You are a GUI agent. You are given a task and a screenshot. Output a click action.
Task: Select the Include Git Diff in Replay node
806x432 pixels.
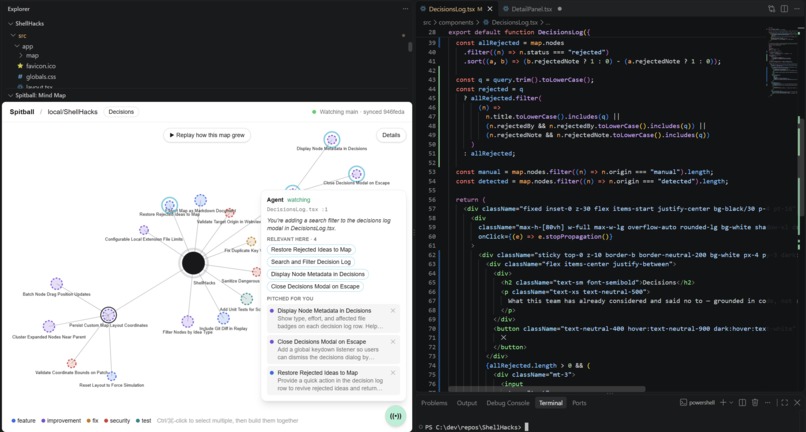223,318
